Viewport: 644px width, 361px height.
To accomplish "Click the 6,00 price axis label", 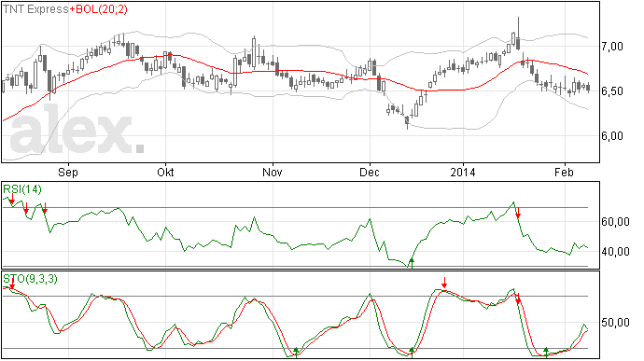I will pyautogui.click(x=612, y=136).
